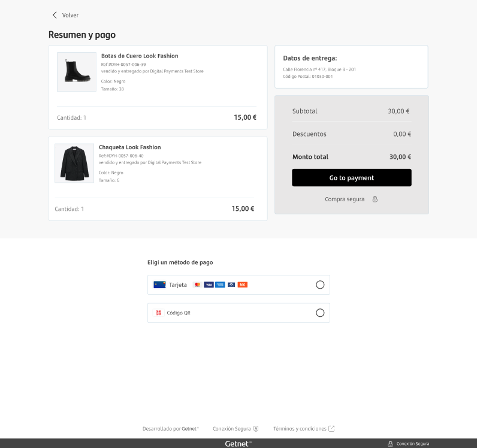Click the Mastercard logo icon

(x=197, y=284)
